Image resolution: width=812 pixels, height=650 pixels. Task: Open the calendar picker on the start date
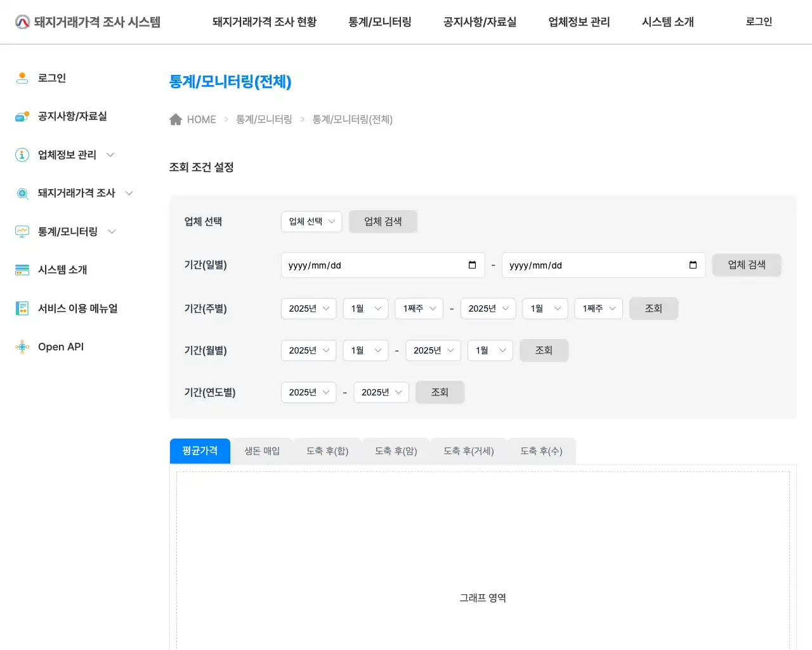(x=472, y=265)
